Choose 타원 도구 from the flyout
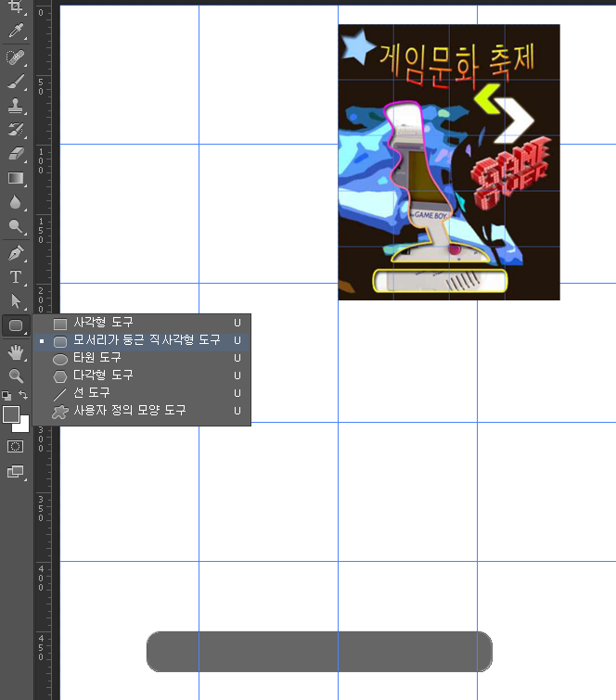This screenshot has width=616, height=700. pos(142,358)
